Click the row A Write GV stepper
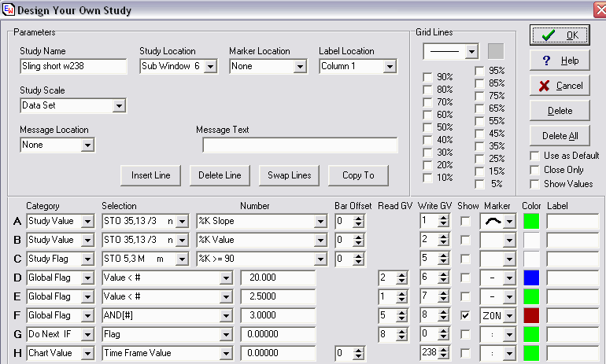 pyautogui.click(x=443, y=221)
